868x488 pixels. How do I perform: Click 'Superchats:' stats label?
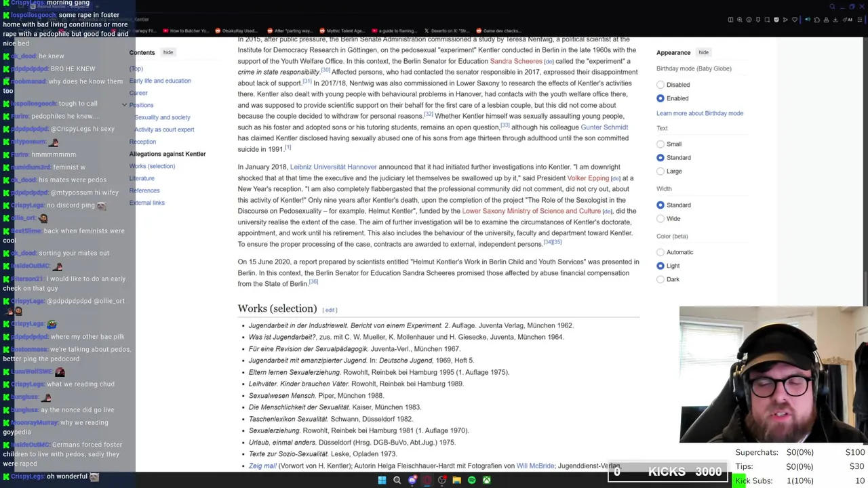point(757,452)
